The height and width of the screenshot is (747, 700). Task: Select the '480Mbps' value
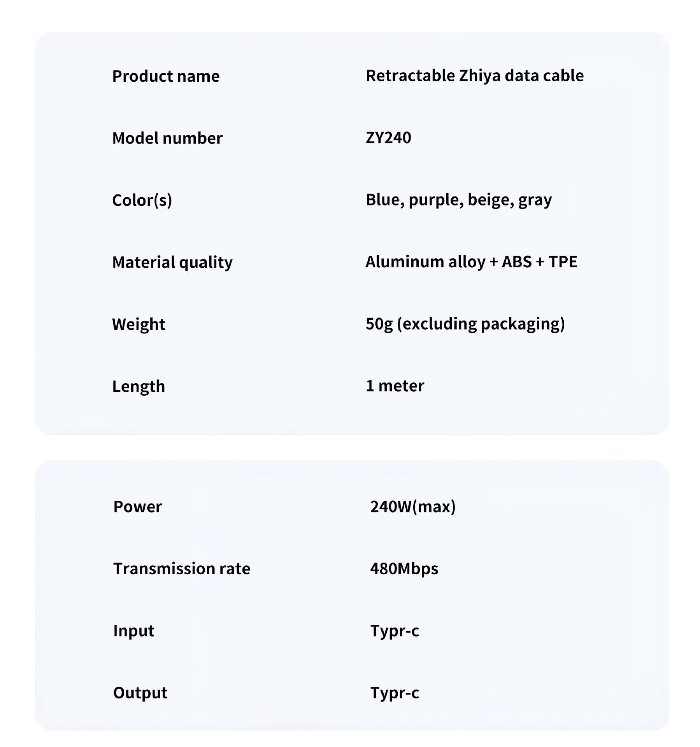[x=404, y=569]
